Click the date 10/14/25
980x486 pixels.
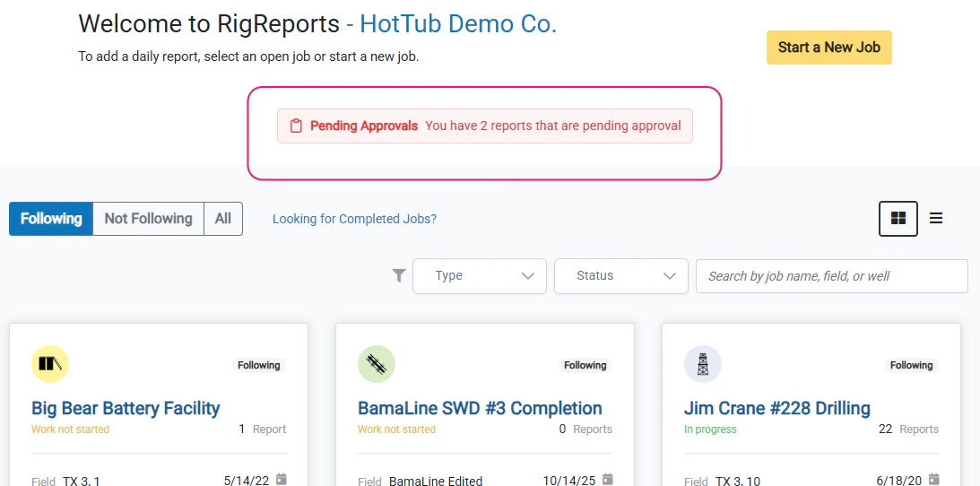(569, 481)
